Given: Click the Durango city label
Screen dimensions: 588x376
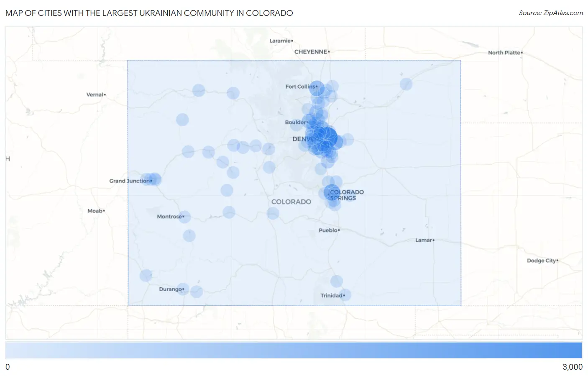Looking at the screenshot, I should pyautogui.click(x=171, y=289).
